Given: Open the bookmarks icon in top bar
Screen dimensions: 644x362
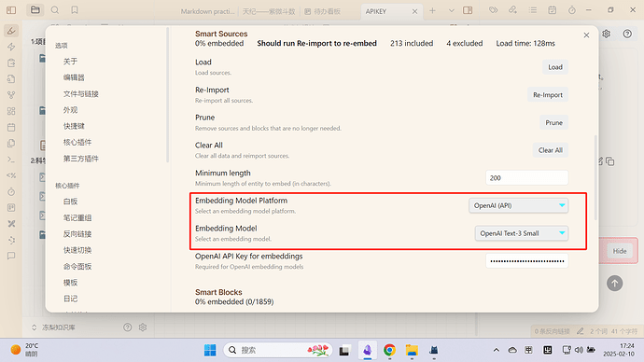Looking at the screenshot, I should 75,10.
